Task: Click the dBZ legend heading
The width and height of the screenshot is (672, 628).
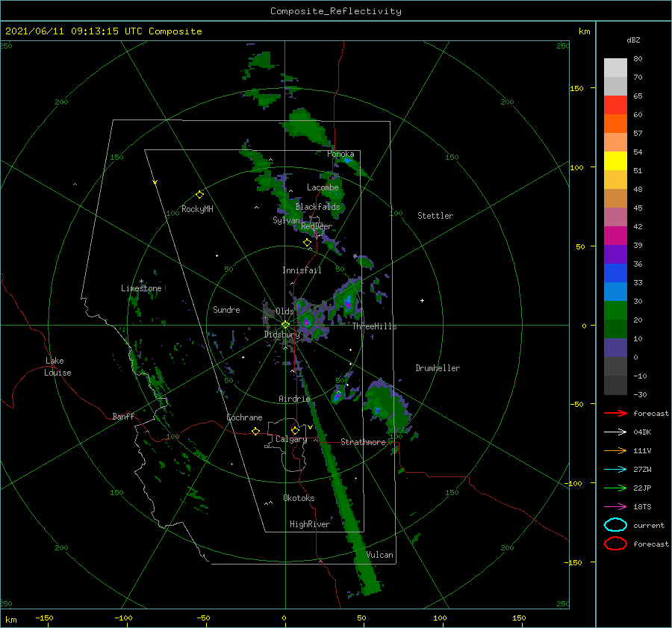Action: pos(633,40)
